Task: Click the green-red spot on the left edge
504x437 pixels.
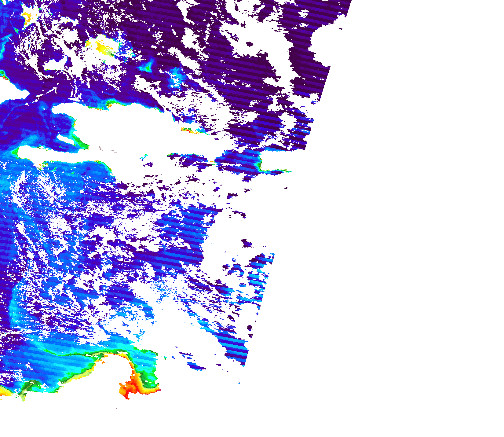Action: click(x=2, y=73)
